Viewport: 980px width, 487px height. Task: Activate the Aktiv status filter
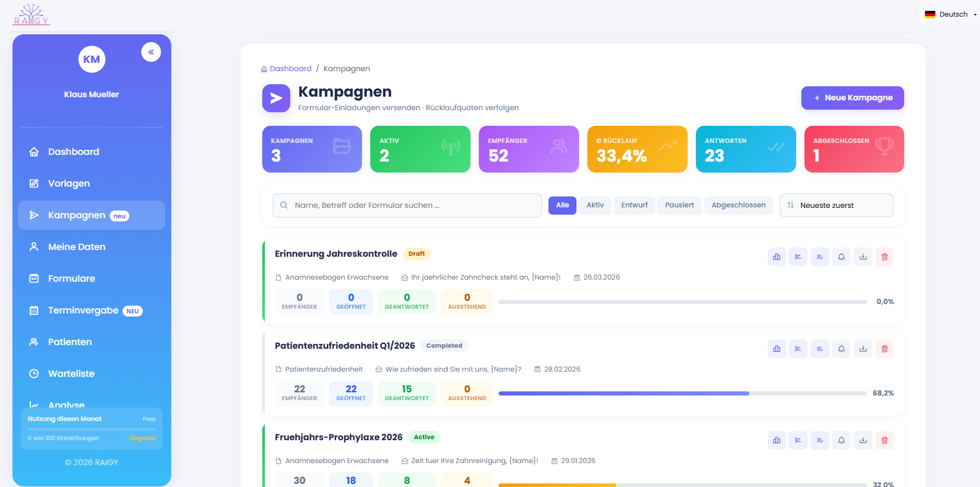(x=594, y=205)
